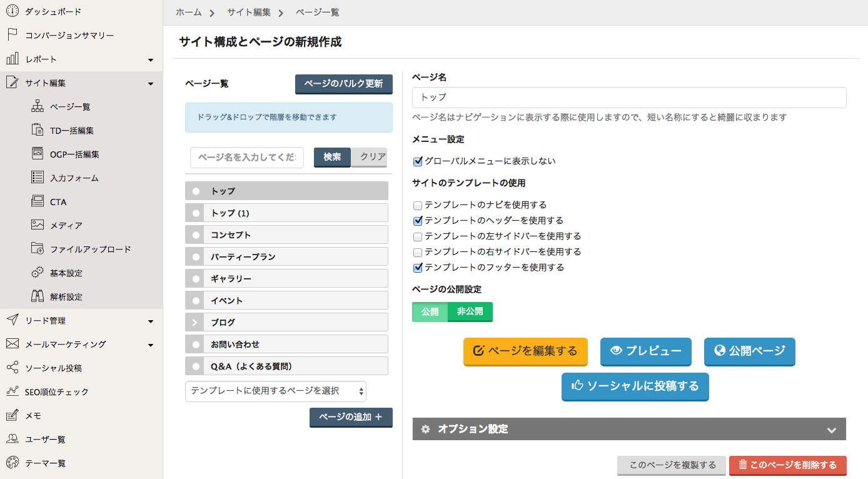Click the Dashboard gauge icon in sidebar
This screenshot has width=868, height=479.
point(12,11)
